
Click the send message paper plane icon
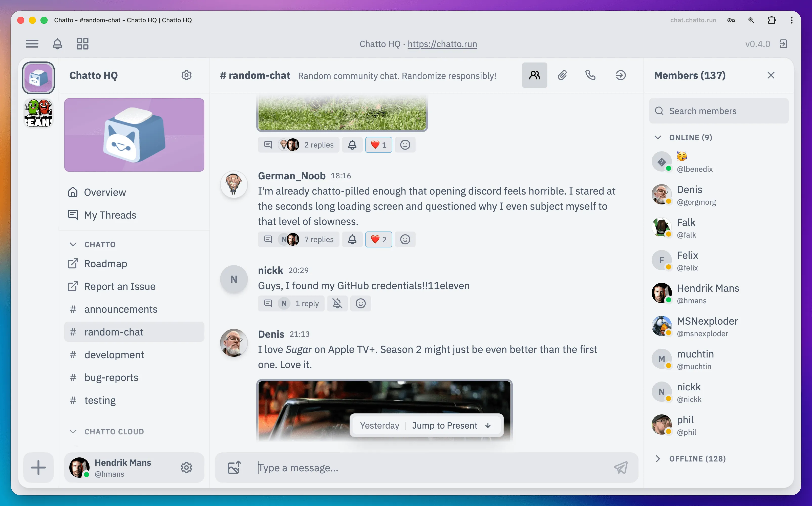click(621, 468)
